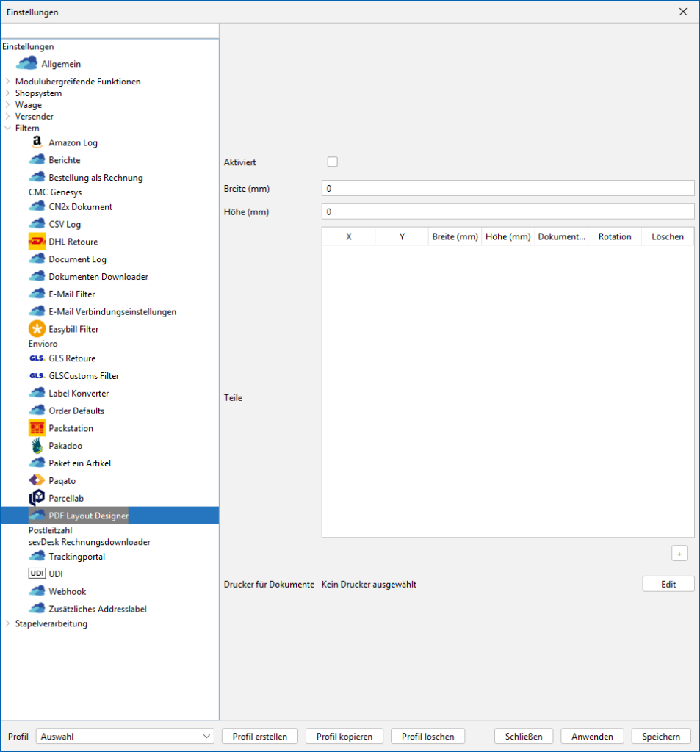Enable the Aktiviert checkbox
The width and height of the screenshot is (700, 752).
tap(333, 162)
